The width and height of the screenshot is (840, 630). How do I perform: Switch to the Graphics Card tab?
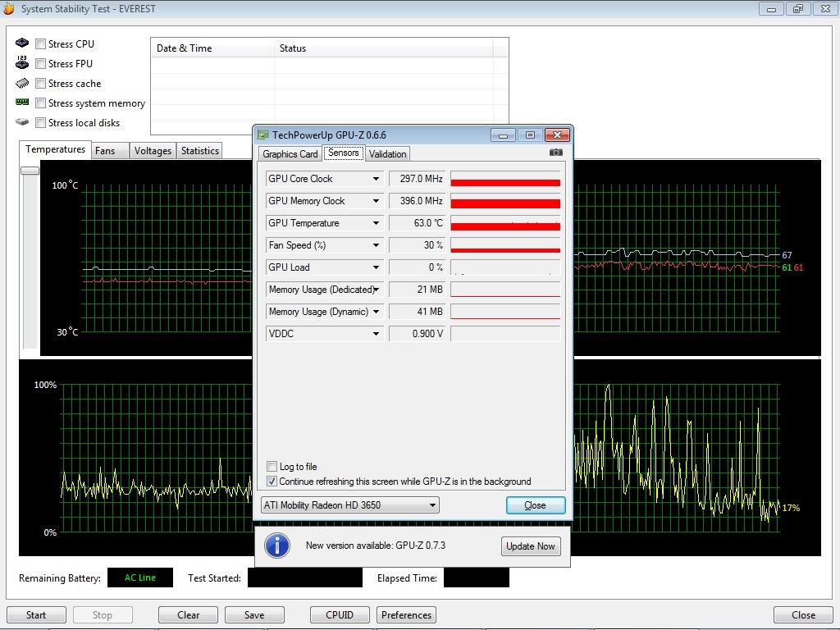coord(290,153)
